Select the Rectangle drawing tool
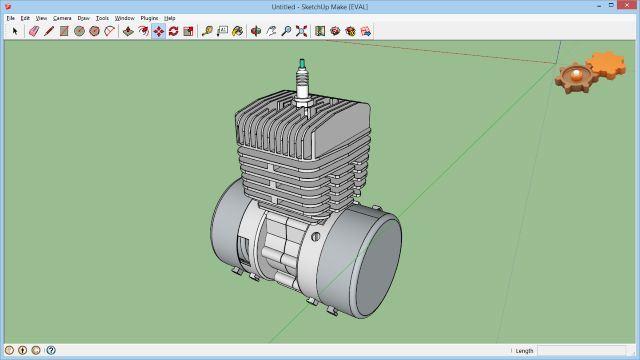The height and width of the screenshot is (360, 640). coord(64,31)
